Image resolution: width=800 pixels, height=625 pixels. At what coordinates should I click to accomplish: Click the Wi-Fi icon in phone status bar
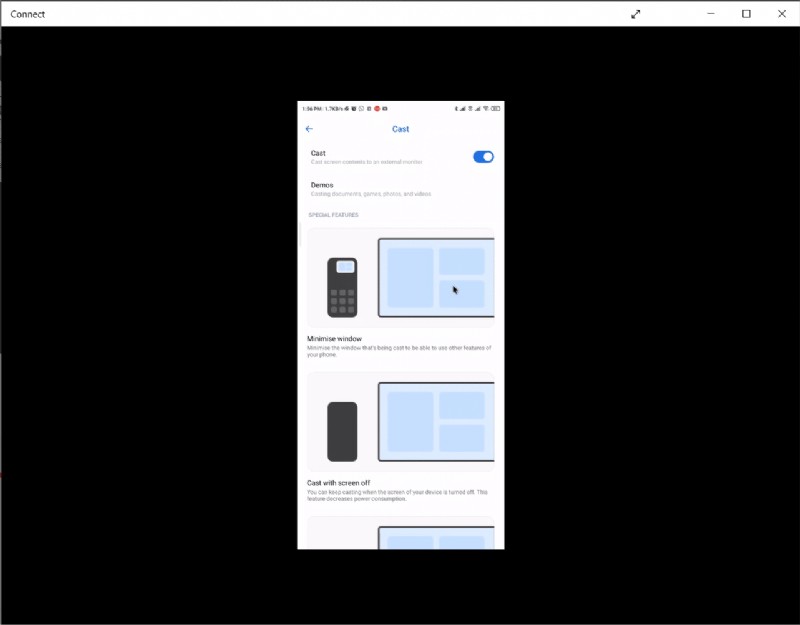[x=486, y=108]
